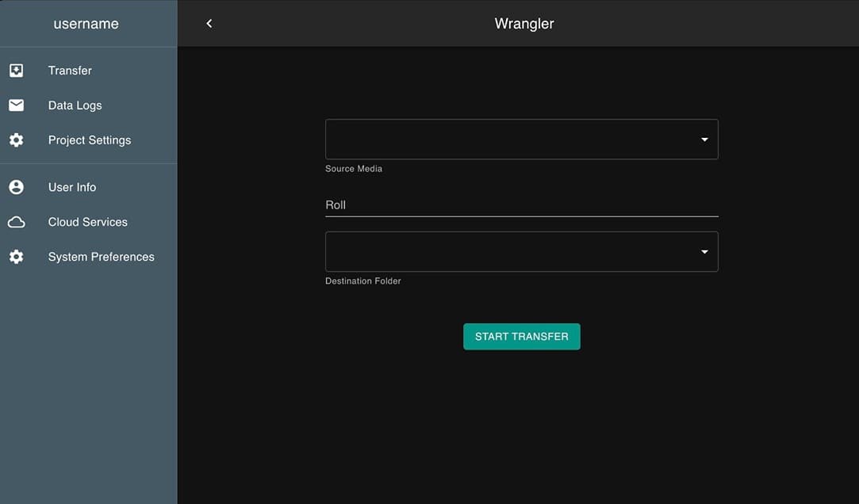Click the Cloud Services cloud icon
The width and height of the screenshot is (859, 504).
click(x=16, y=223)
